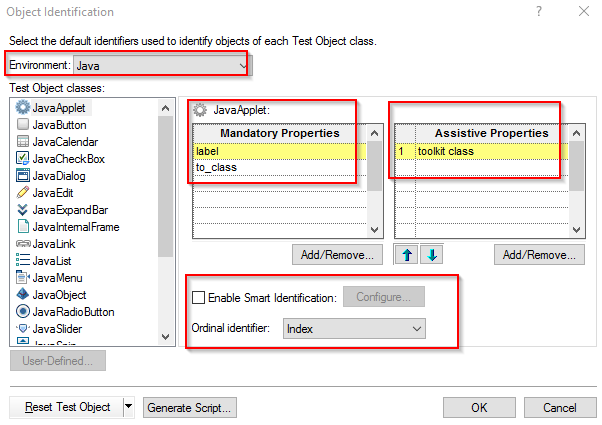Click the JavaButton icon in class list
Image resolution: width=602 pixels, height=425 pixels.
(x=23, y=124)
